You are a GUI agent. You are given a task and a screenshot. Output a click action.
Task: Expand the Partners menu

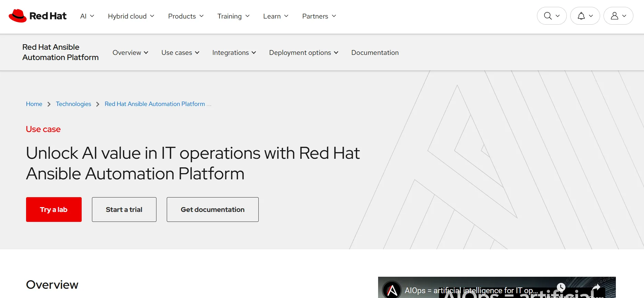pyautogui.click(x=319, y=16)
